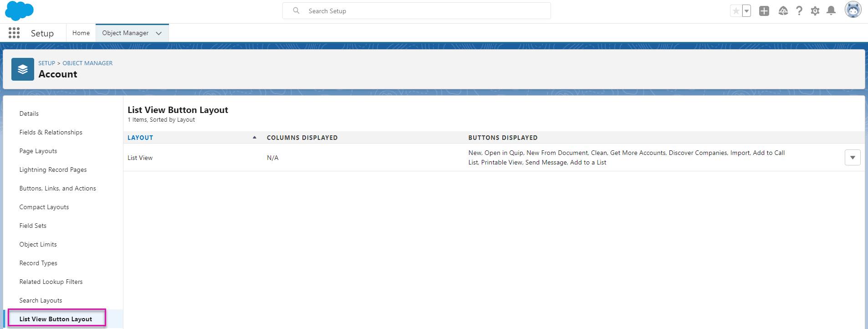This screenshot has width=868, height=329.
Task: Click the Favorites star icon
Action: [735, 11]
